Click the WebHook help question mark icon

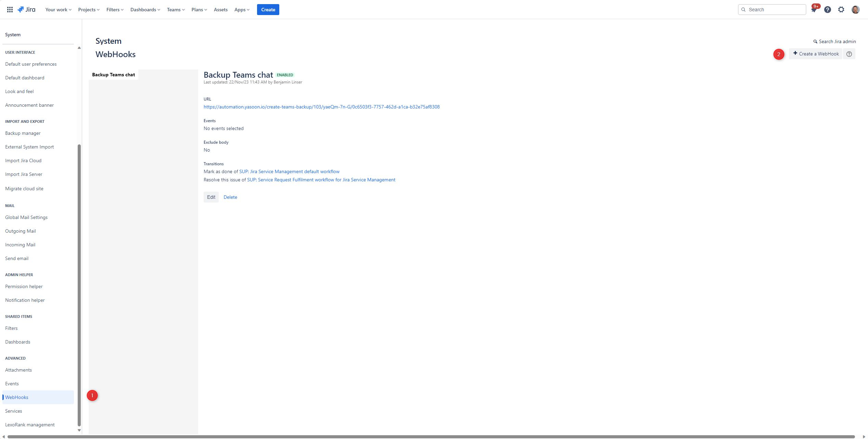click(x=849, y=54)
